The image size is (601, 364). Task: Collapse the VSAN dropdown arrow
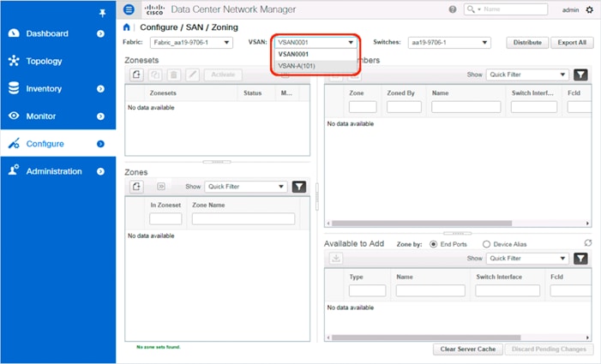click(351, 43)
